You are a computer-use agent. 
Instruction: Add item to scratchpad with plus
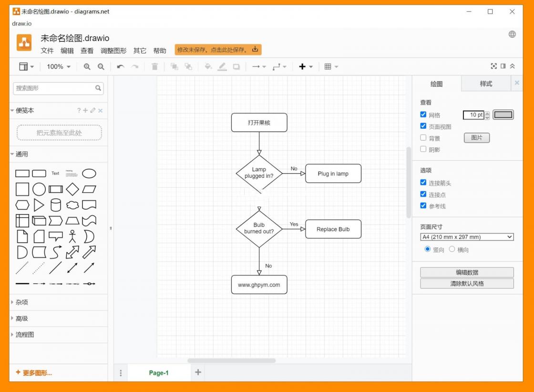point(85,110)
